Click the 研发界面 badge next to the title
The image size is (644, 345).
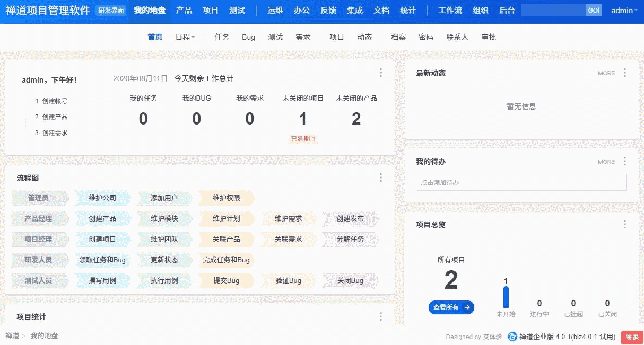pos(111,10)
